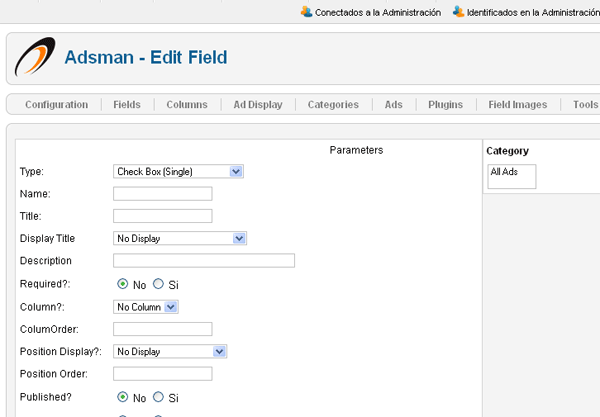Switch to the Fields tab

pyautogui.click(x=127, y=104)
